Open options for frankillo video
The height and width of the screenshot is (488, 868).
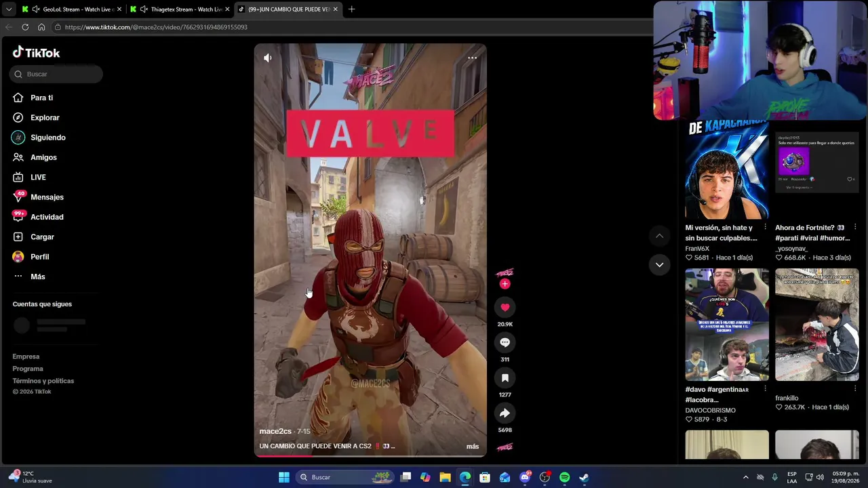[x=854, y=389]
